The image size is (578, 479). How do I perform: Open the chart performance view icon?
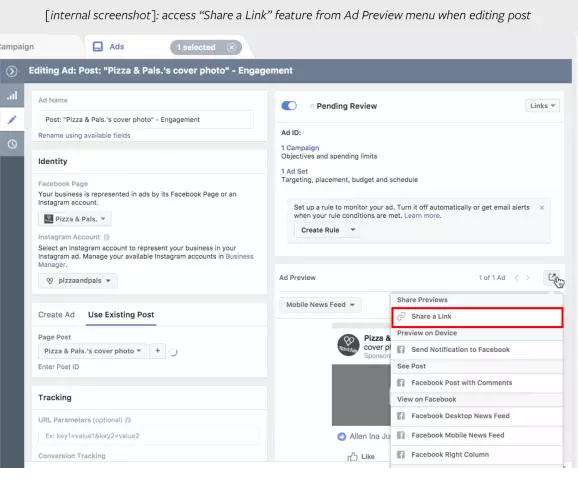[x=12, y=96]
